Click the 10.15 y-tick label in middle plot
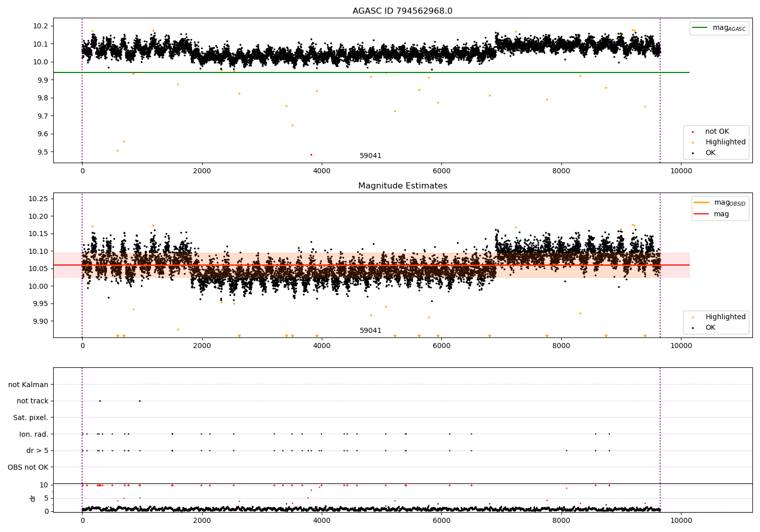Viewport: 760px width, 532px height. point(39,234)
